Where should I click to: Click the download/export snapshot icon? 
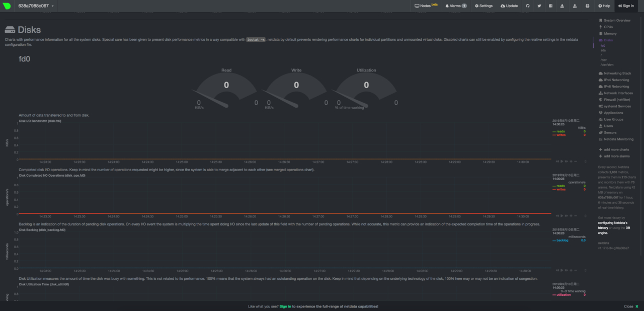tap(563, 6)
